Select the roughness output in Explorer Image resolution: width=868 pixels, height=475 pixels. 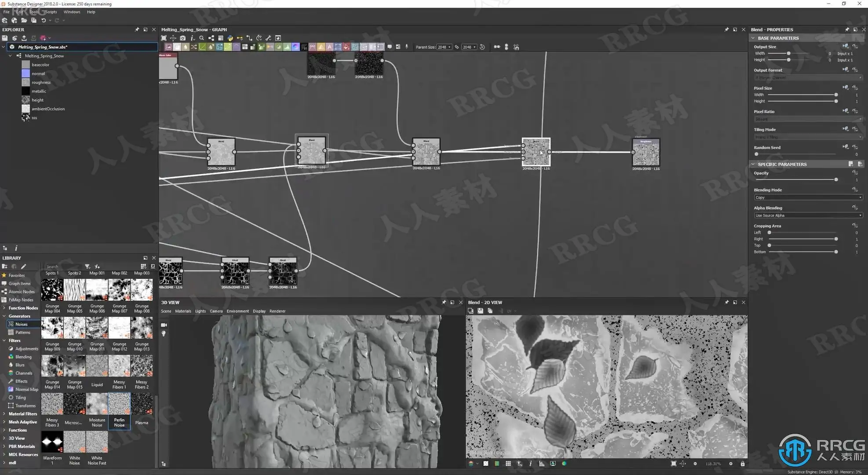[x=41, y=82]
